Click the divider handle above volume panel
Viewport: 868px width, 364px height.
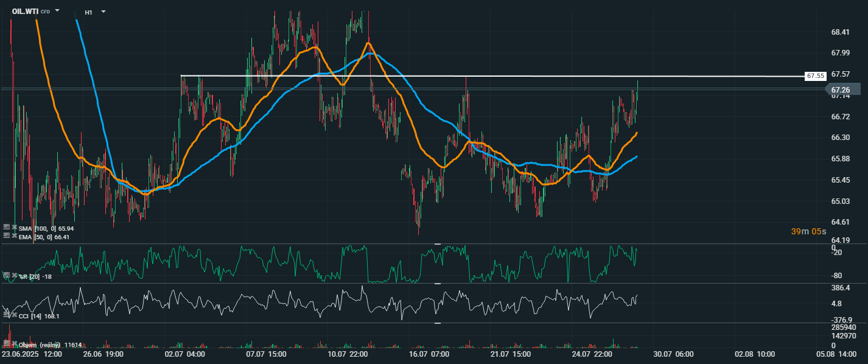pyautogui.click(x=436, y=323)
